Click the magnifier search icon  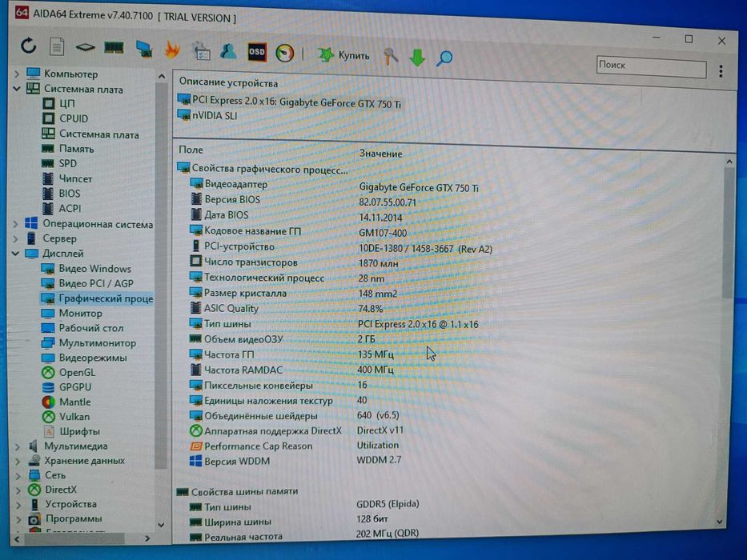445,58
